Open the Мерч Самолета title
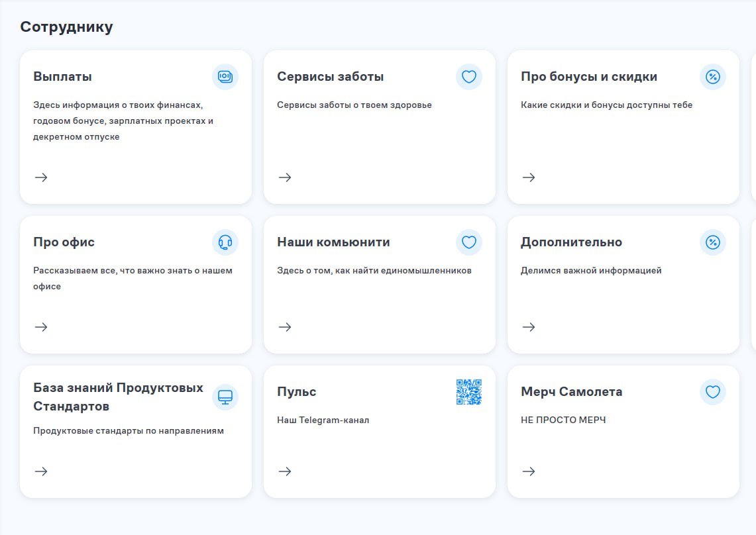 (571, 392)
